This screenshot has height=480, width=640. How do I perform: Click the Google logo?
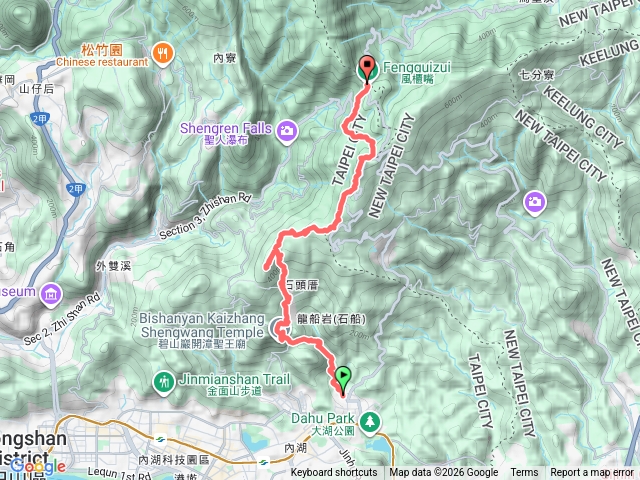[37, 466]
